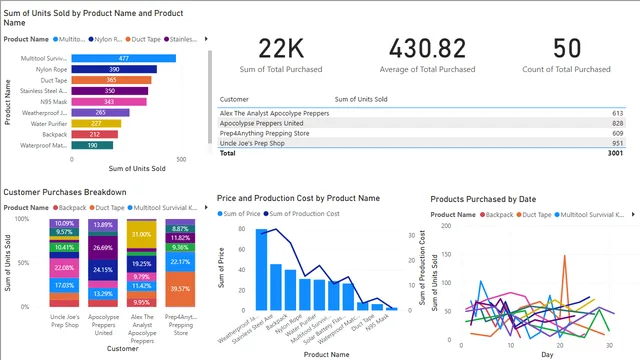Click Backpack legend in Products Purchased by Date
The height and width of the screenshot is (360, 640).
point(497,214)
